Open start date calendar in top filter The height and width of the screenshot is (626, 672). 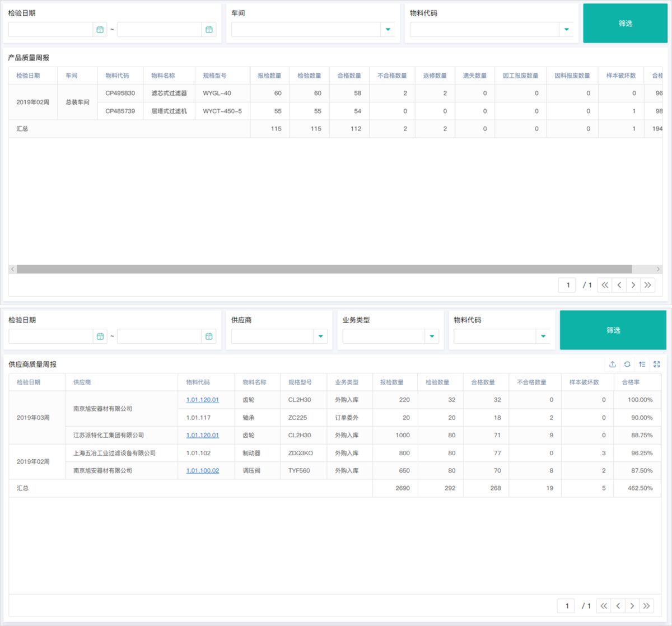point(100,30)
